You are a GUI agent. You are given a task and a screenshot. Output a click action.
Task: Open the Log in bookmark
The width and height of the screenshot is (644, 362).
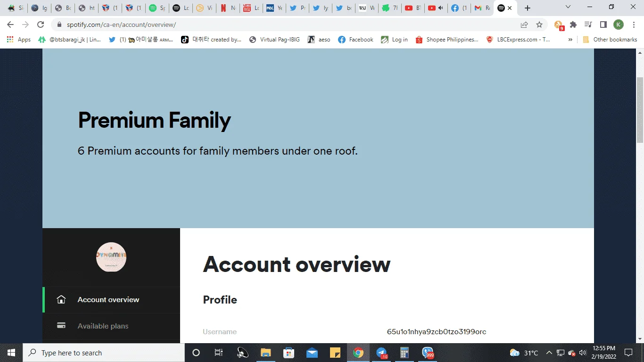click(395, 40)
